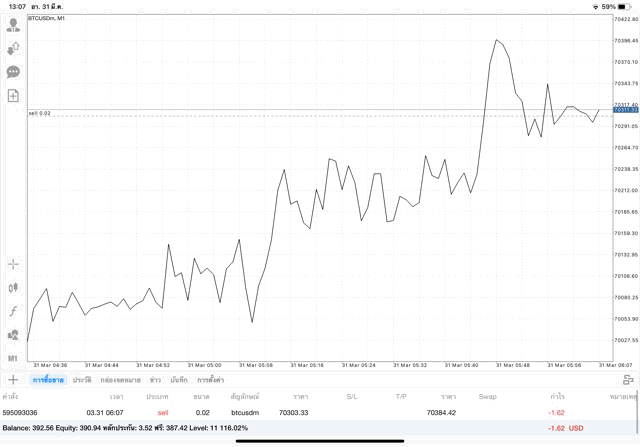Open the accounts profile icon

coord(13,25)
